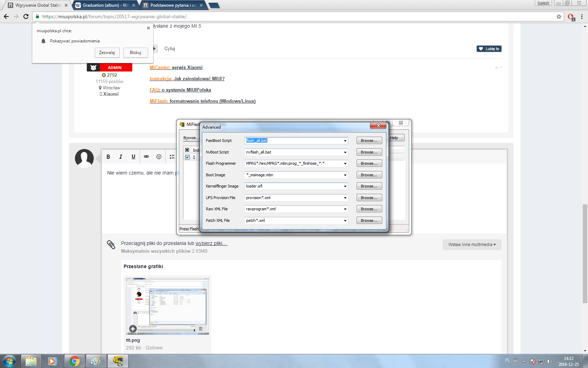Delete the uploaded ttt.png with trash icon
This screenshot has height=368, width=588.
(201, 329)
